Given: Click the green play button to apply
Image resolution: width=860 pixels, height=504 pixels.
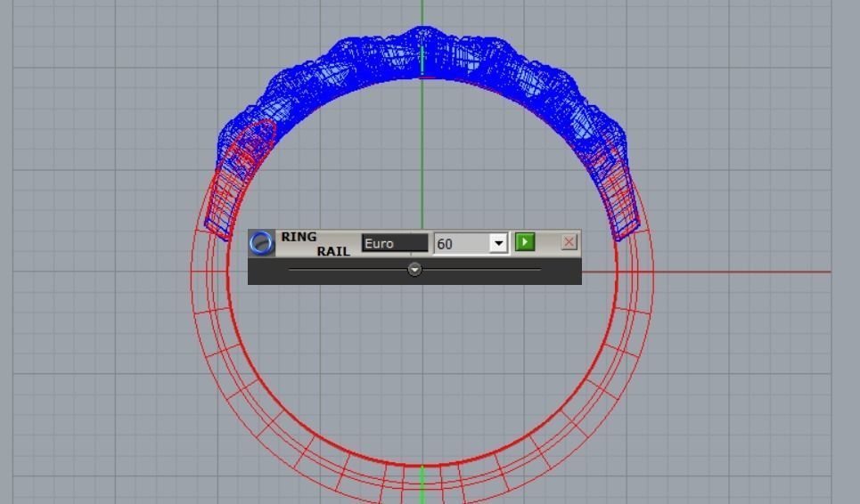Looking at the screenshot, I should tap(525, 242).
